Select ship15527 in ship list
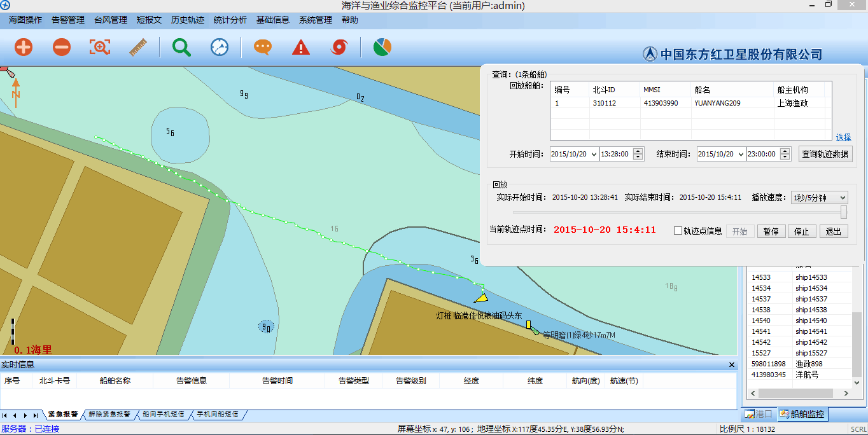Viewport: 868px width, 435px height. (x=801, y=353)
